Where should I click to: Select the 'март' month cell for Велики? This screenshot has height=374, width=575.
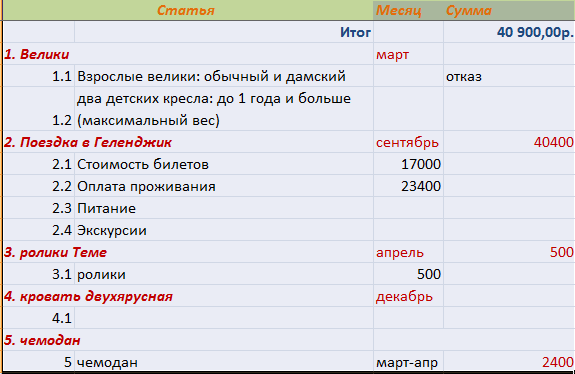point(408,54)
